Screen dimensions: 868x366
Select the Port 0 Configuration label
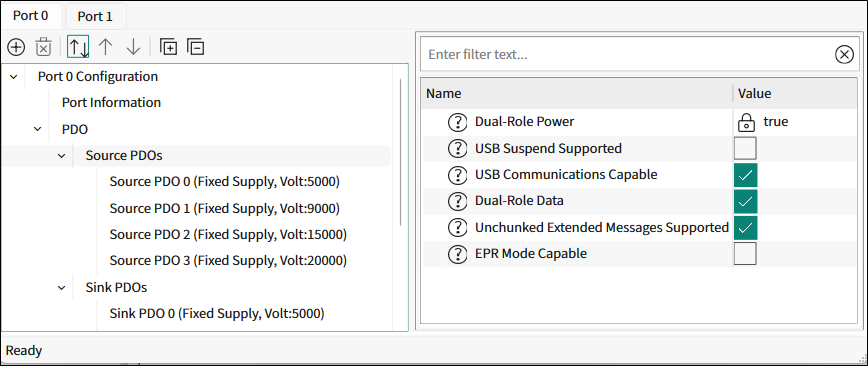point(98,76)
